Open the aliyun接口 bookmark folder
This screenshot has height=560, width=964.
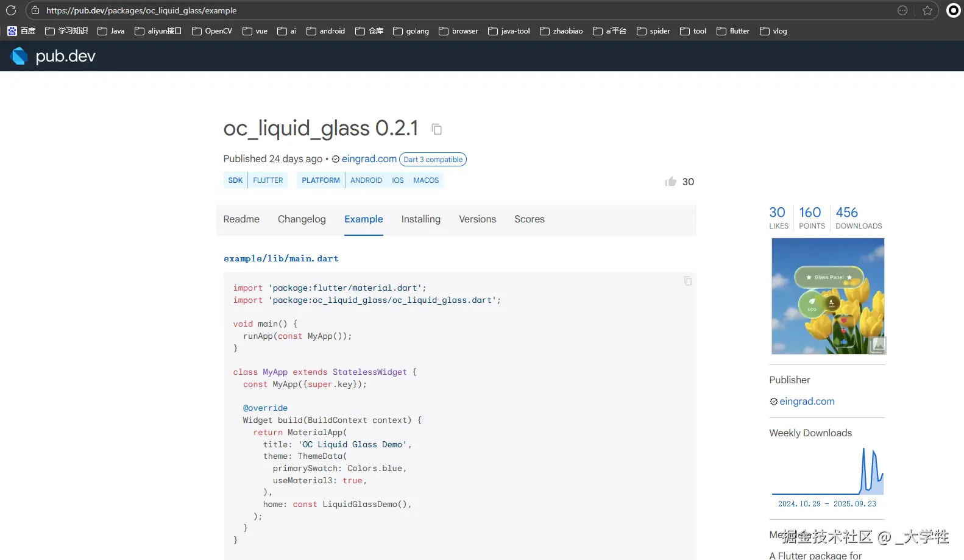click(x=158, y=31)
